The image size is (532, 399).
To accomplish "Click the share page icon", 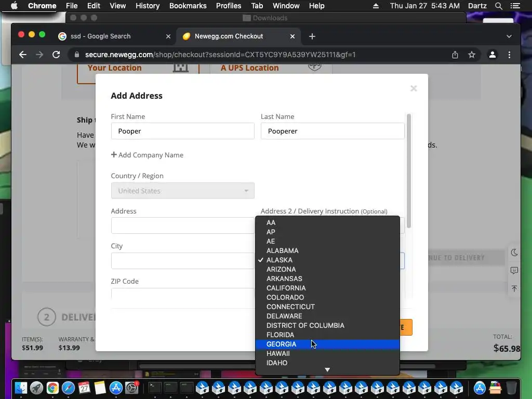I will 455,55.
